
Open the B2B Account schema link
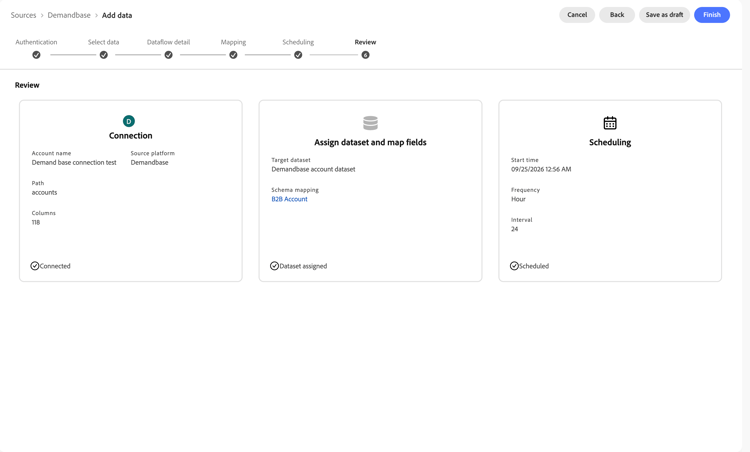[x=289, y=199]
